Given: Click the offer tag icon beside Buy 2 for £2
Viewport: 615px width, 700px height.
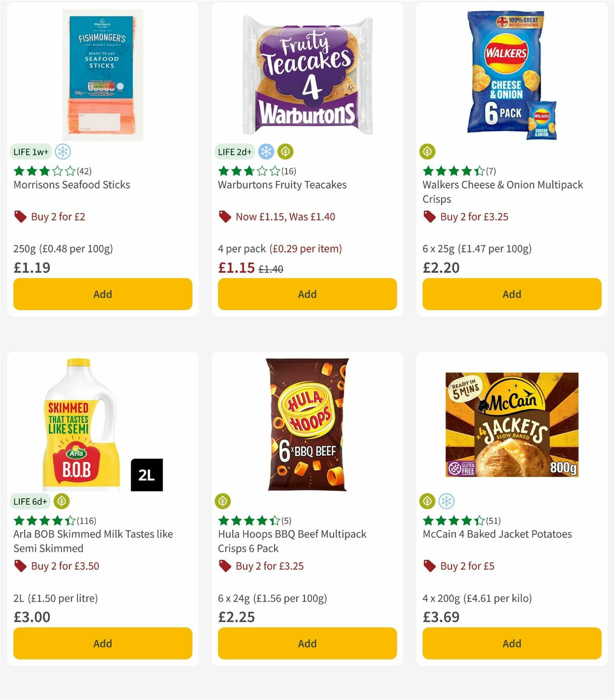Looking at the screenshot, I should click(20, 216).
